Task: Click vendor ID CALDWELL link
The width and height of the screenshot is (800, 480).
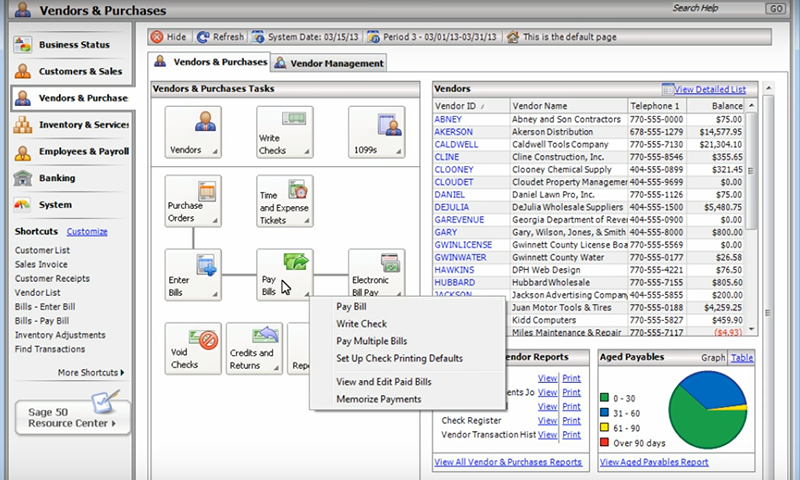Action: [456, 144]
